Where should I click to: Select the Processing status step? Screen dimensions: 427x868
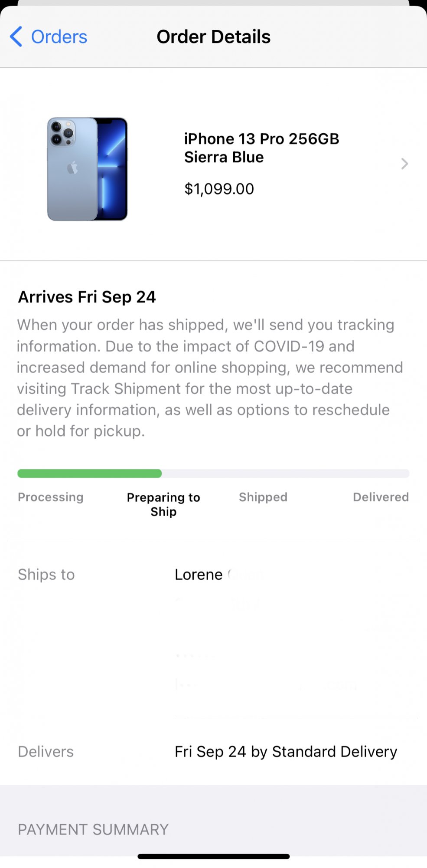point(50,497)
